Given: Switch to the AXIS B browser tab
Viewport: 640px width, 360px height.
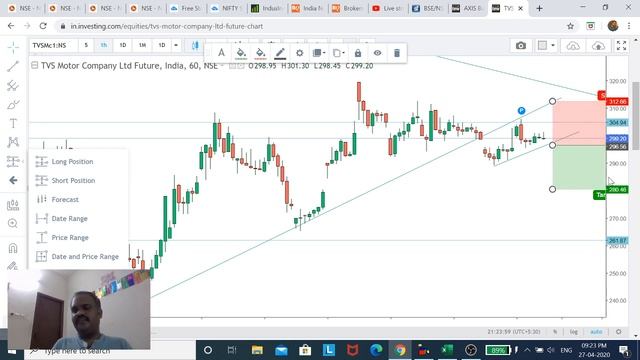Looking at the screenshot, I should pos(468,8).
